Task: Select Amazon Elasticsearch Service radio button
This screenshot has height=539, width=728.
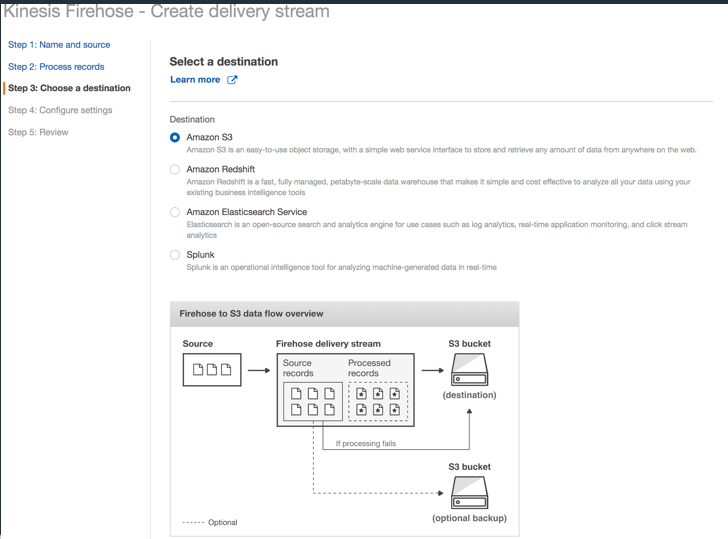Action: (175, 212)
